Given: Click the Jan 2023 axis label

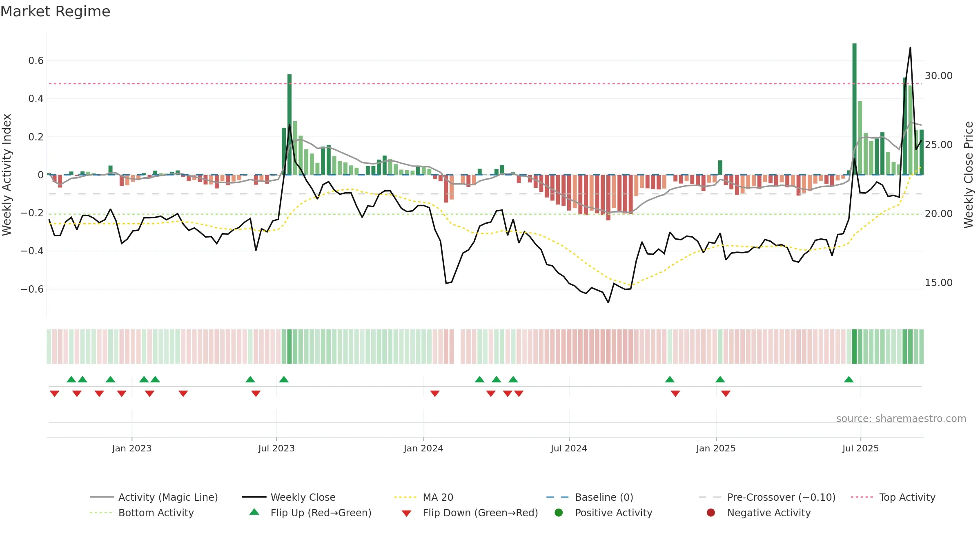Looking at the screenshot, I should pos(132,449).
